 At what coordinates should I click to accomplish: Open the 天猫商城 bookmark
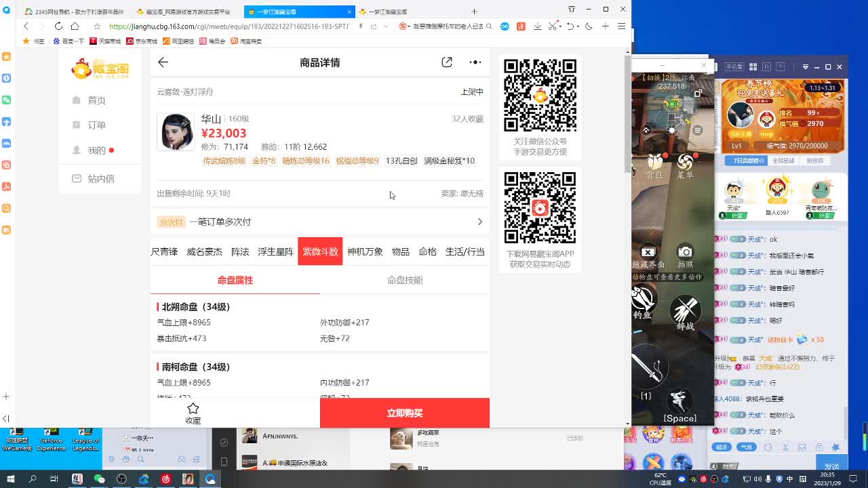(x=105, y=41)
